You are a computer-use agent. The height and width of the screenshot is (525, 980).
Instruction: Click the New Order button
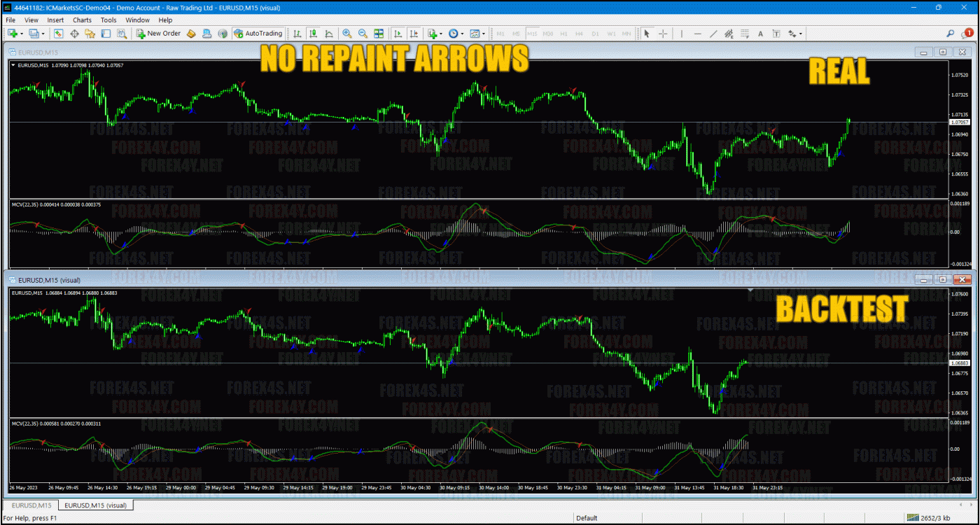pos(159,34)
